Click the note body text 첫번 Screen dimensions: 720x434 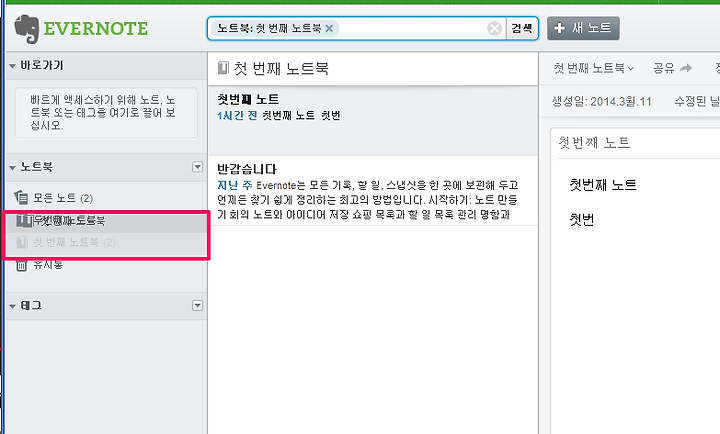[582, 220]
